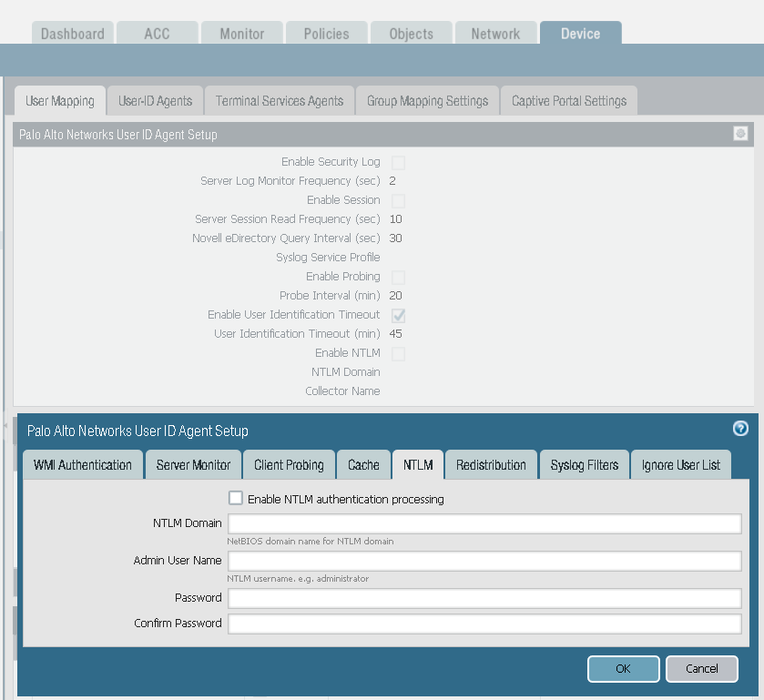
Task: Toggle the Enable Security Log checkbox
Action: pos(398,162)
